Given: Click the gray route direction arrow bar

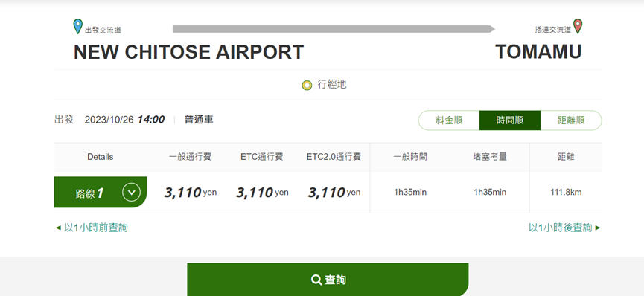Looking at the screenshot, I should tap(334, 29).
